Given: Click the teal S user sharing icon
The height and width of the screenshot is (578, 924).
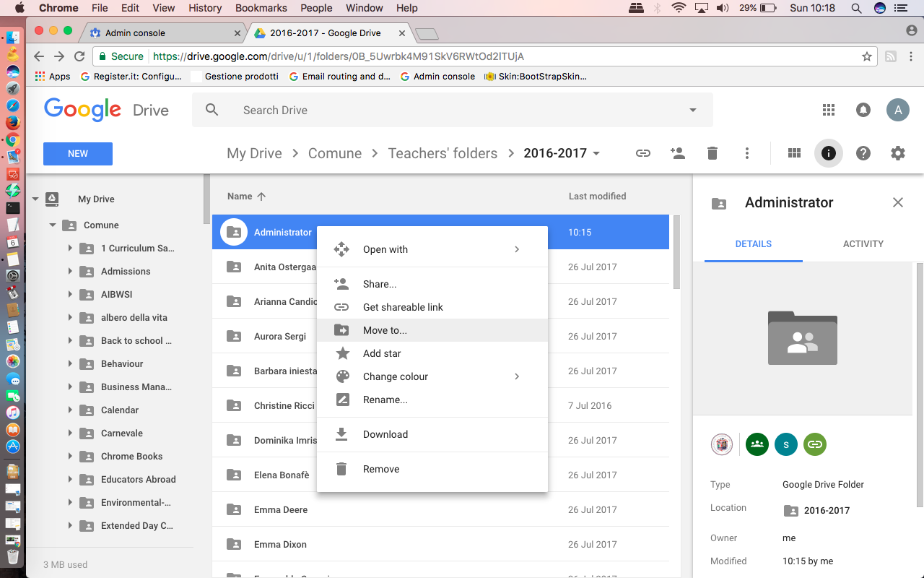Looking at the screenshot, I should pyautogui.click(x=785, y=444).
